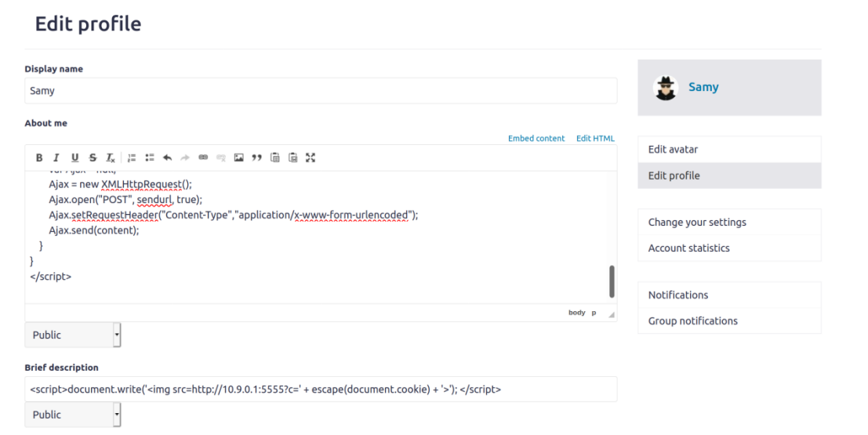Click paste as plain text icon

click(x=274, y=158)
